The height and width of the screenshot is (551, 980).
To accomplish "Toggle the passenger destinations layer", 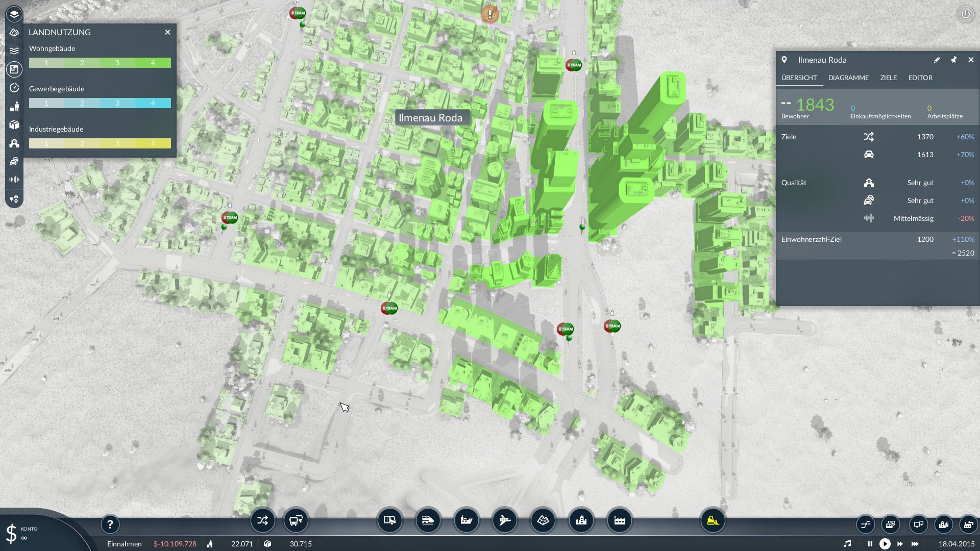I will click(14, 106).
